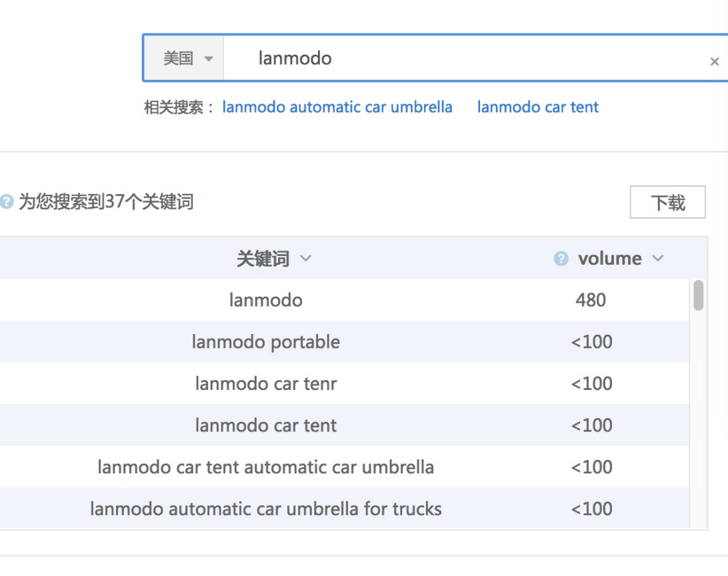This screenshot has height=576, width=728.
Task: Click help icon next to volume header
Action: [561, 258]
